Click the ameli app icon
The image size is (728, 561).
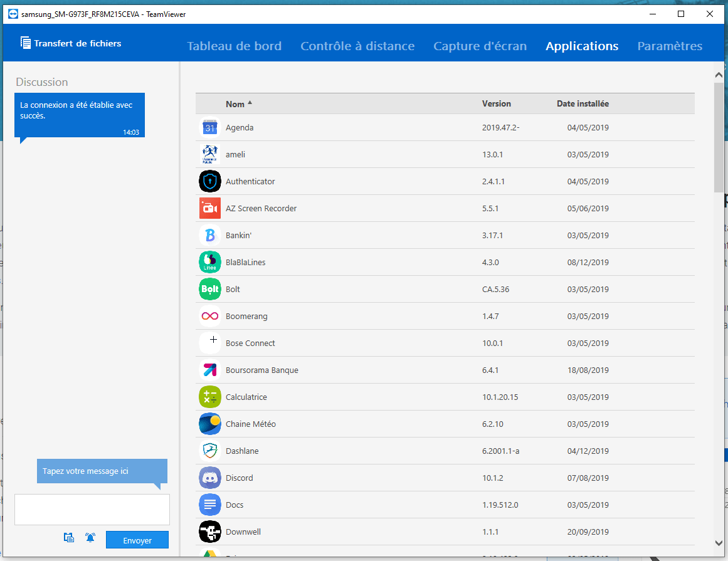tap(210, 155)
